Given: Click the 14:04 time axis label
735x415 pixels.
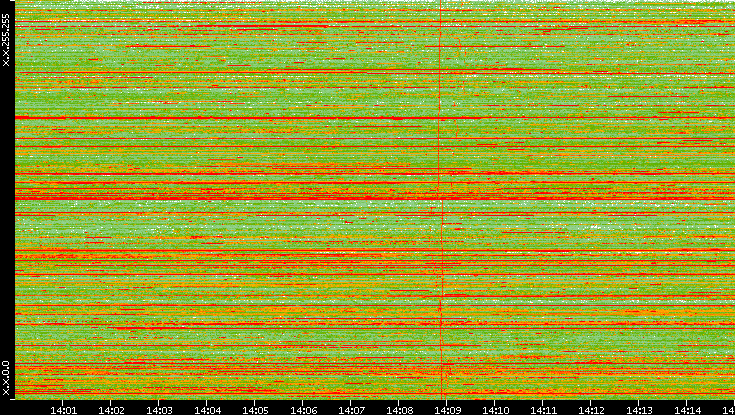Looking at the screenshot, I should (x=207, y=410).
